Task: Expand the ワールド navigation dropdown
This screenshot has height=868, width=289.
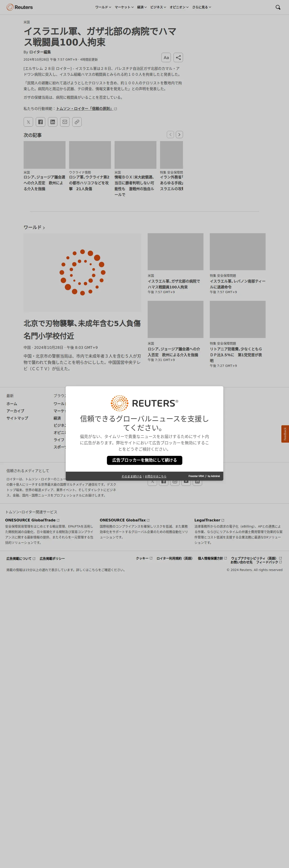Action: click(x=103, y=7)
